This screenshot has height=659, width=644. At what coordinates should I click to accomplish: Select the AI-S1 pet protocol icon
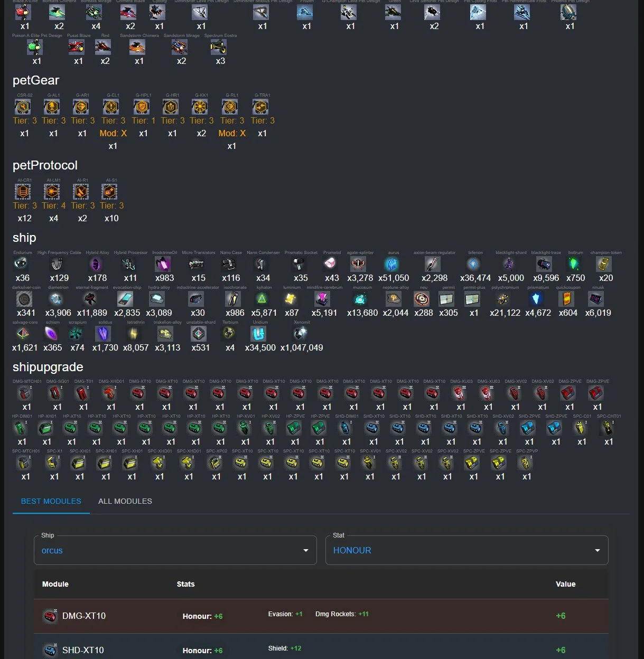[109, 192]
